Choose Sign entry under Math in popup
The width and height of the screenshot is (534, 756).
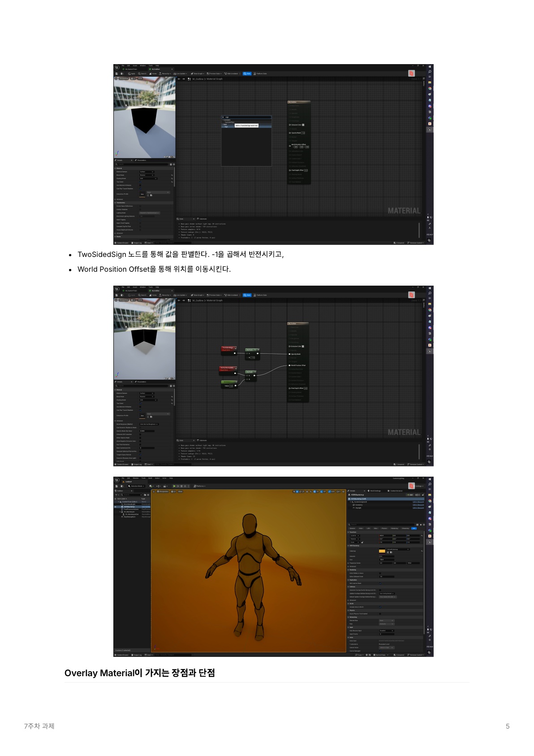226,127
